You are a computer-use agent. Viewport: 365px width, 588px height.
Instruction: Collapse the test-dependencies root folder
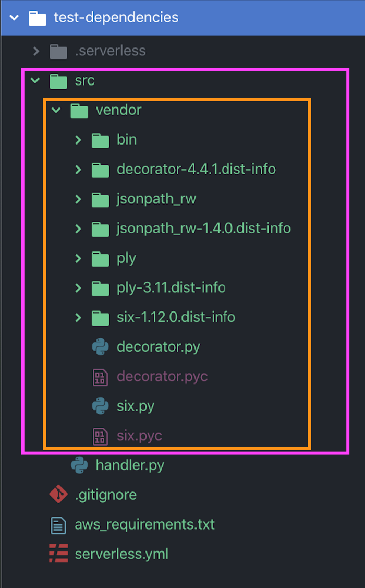point(14,18)
